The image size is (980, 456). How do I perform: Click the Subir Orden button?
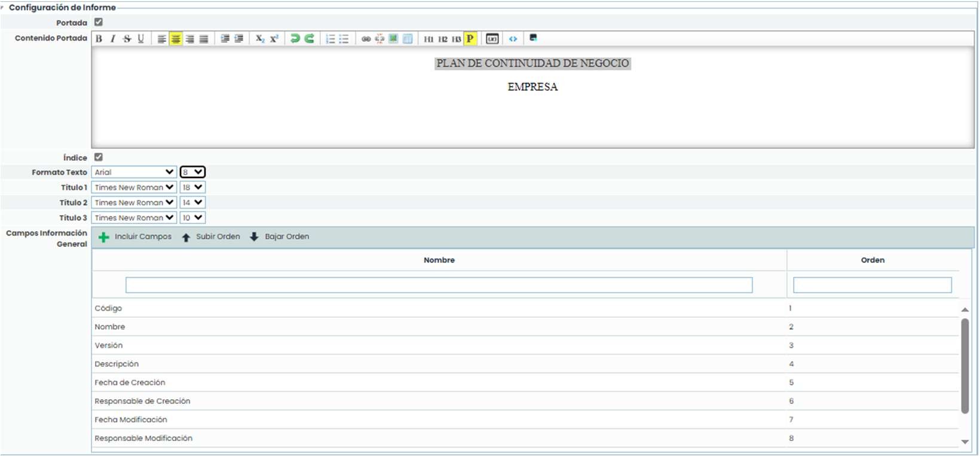click(211, 237)
